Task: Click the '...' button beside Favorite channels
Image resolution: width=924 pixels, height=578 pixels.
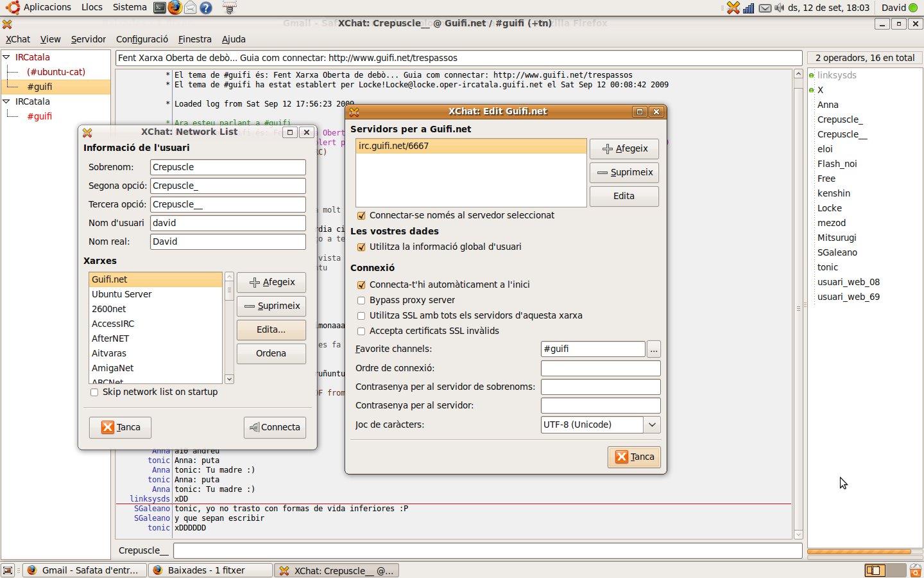Action: (x=653, y=349)
